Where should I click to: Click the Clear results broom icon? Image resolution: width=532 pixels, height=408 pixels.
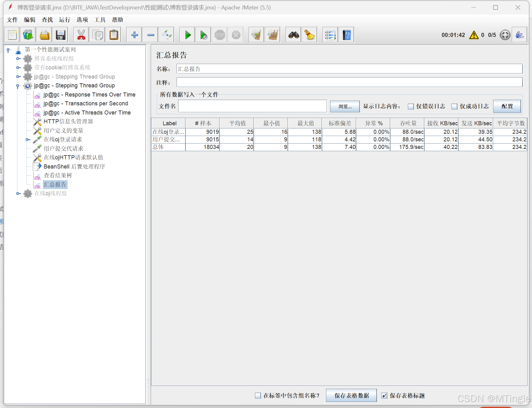pos(257,35)
